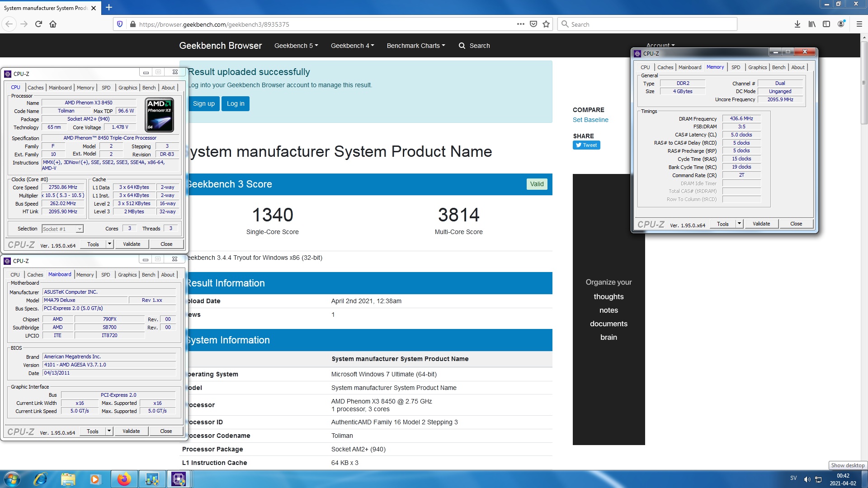Viewport: 868px width, 488px height.
Task: Click the Close button in Mainboard window
Action: tap(166, 431)
